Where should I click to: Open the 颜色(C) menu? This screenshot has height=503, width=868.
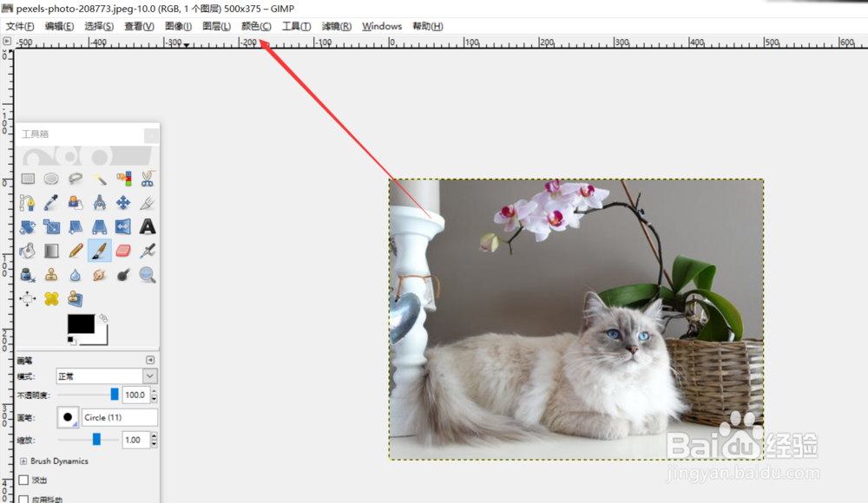point(256,26)
